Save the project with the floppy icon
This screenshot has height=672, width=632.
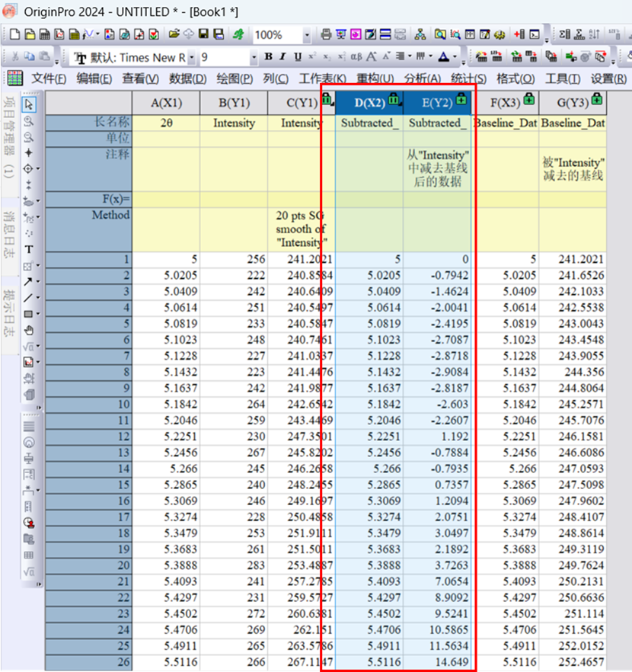coord(203,34)
